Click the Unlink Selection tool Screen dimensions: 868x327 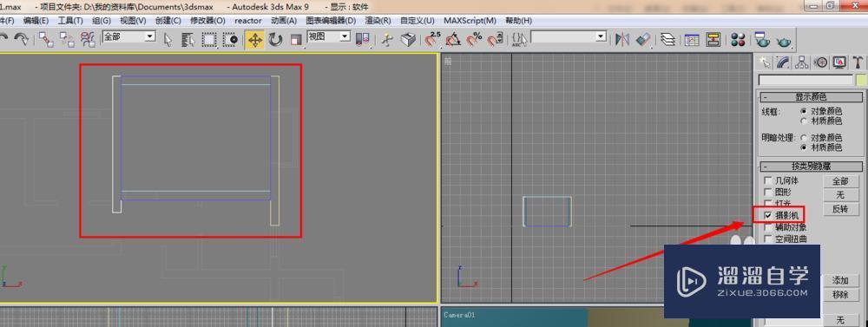pyautogui.click(x=67, y=39)
